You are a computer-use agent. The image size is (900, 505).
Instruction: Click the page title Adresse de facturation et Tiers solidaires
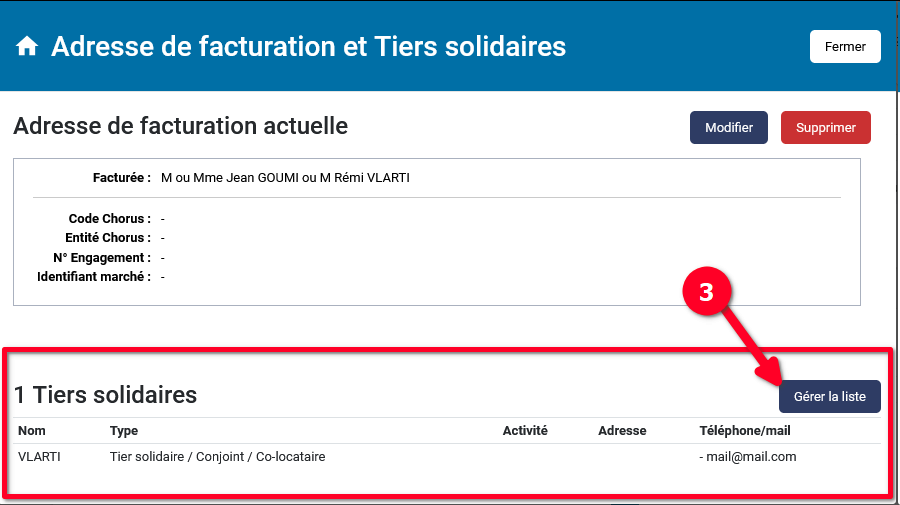(x=308, y=47)
